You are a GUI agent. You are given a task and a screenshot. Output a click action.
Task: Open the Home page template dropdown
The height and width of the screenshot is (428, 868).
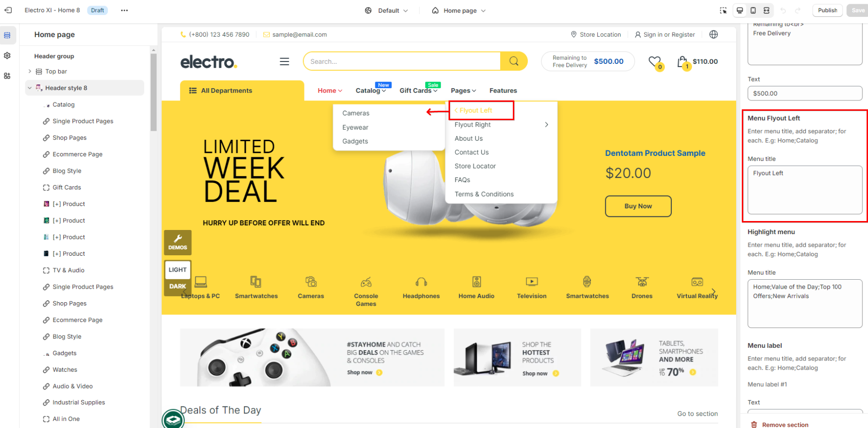coord(459,10)
